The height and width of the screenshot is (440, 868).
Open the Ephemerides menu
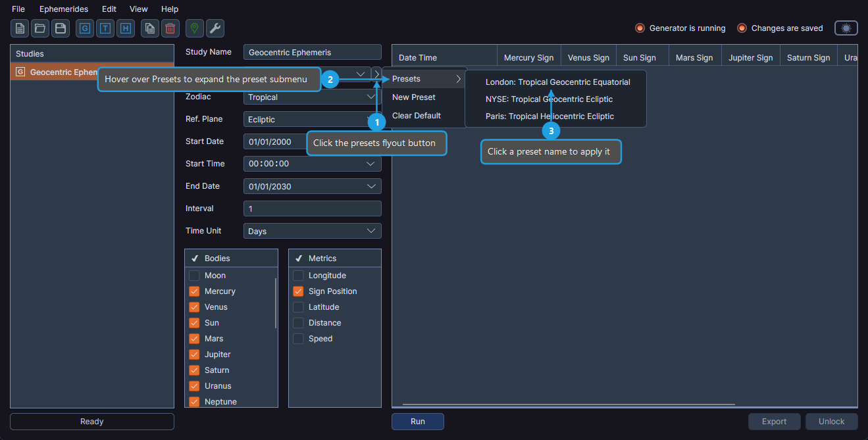[63, 9]
